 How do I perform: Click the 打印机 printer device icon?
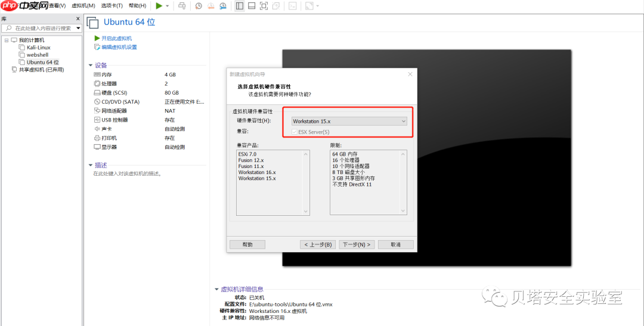[x=97, y=138]
